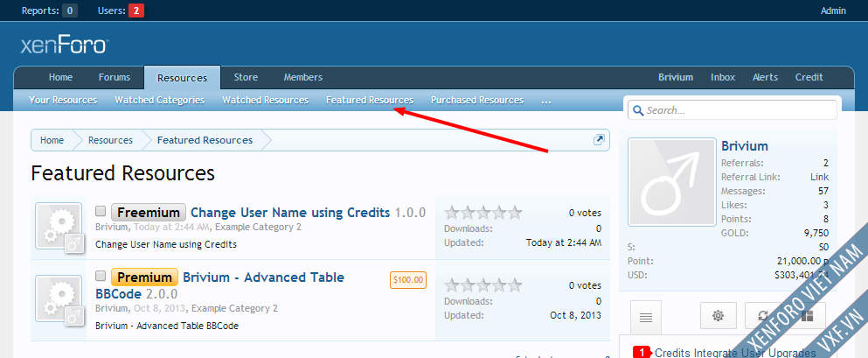Click the Referrals value 2
The width and height of the screenshot is (868, 358).
click(x=826, y=163)
